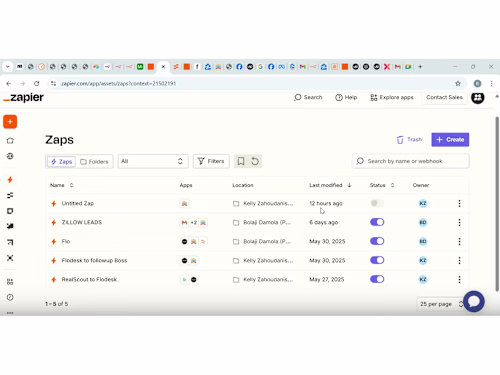Click the app icon in Untitled Zap row

[x=184, y=203]
